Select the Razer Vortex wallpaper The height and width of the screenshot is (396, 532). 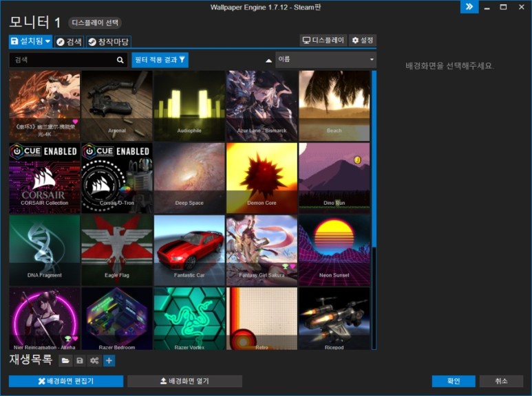click(189, 319)
